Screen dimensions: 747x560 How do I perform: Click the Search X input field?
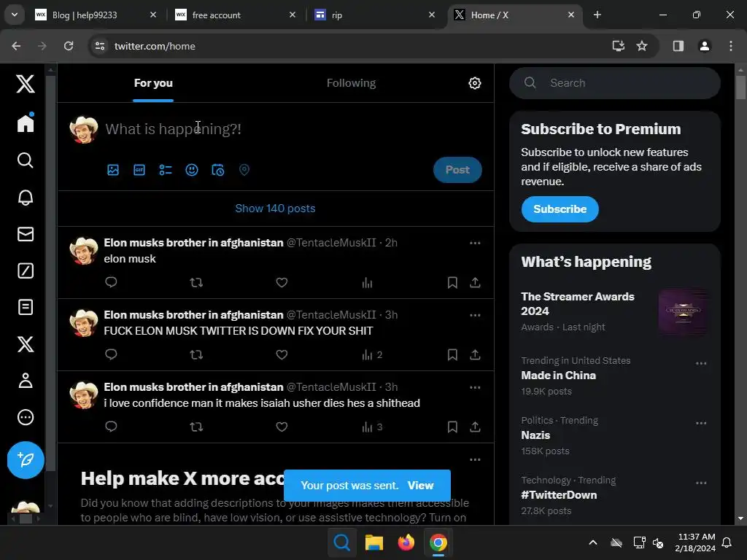pyautogui.click(x=614, y=83)
